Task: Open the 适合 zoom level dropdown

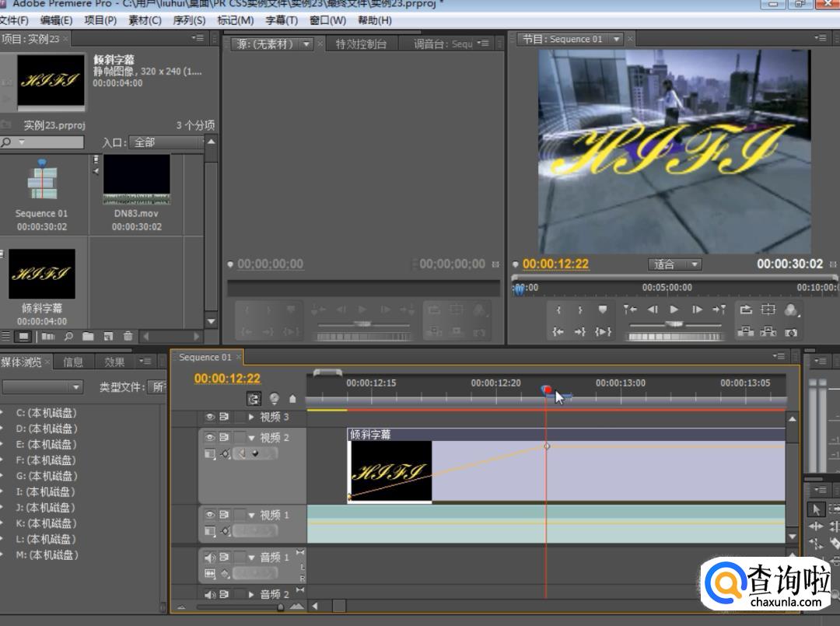Action: [674, 264]
